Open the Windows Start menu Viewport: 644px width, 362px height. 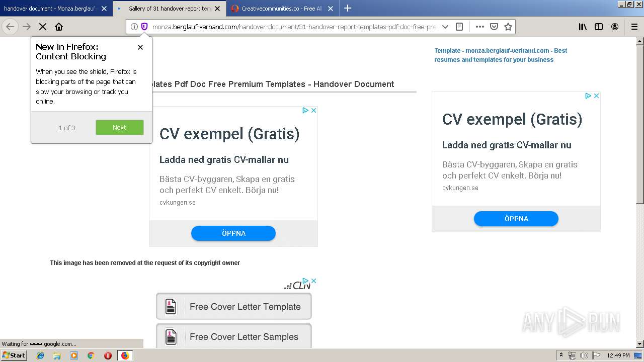[x=14, y=355]
